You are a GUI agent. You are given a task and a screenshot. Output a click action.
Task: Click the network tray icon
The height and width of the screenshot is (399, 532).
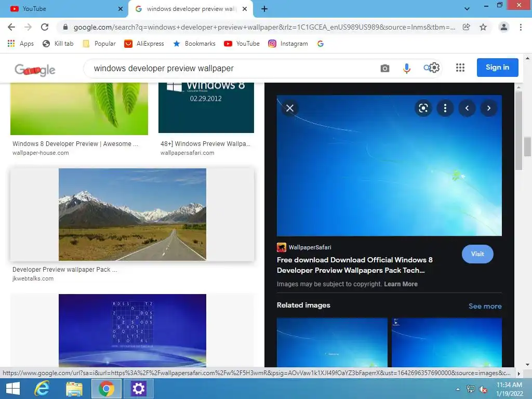471,389
